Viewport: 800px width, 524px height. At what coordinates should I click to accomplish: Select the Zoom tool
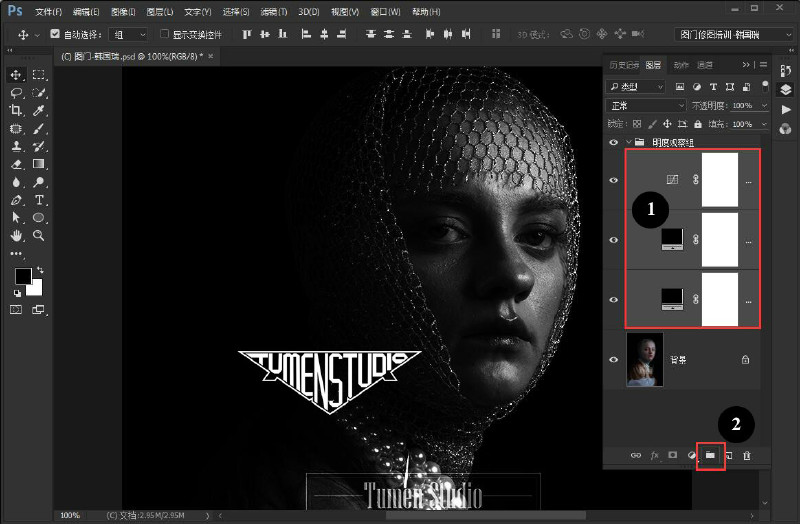pyautogui.click(x=38, y=235)
